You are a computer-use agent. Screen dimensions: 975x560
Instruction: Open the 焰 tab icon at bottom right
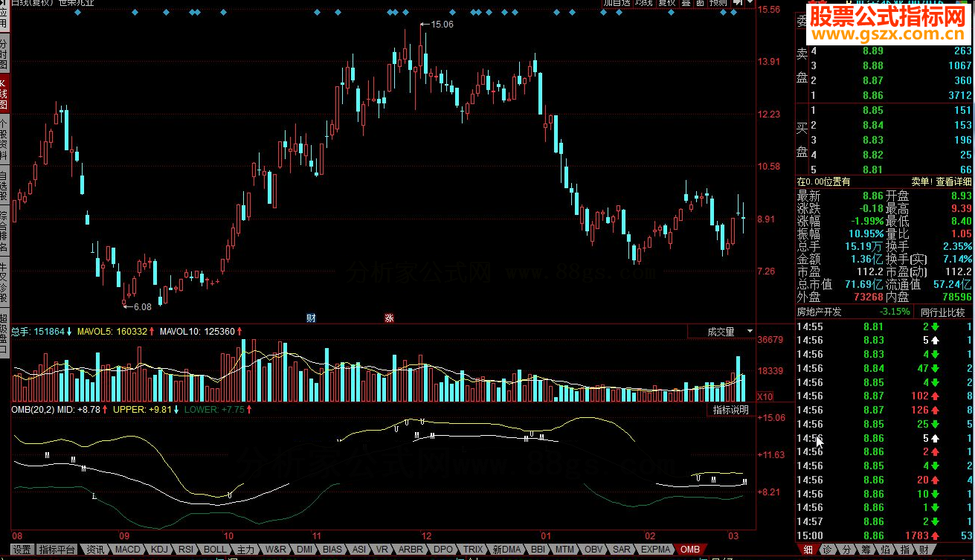(884, 550)
